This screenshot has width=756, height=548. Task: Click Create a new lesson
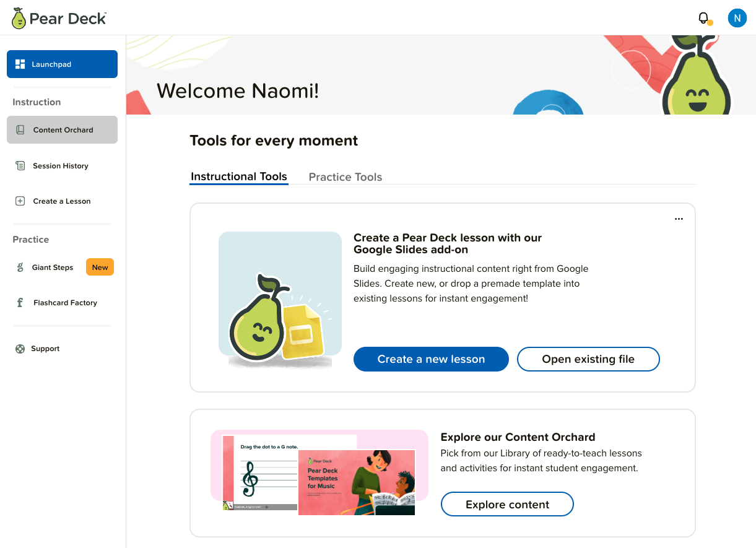(430, 359)
